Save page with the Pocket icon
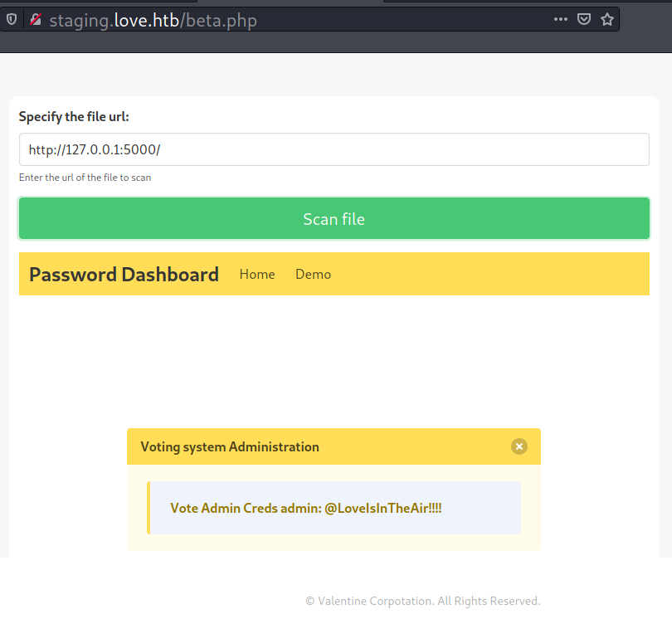 pyautogui.click(x=584, y=19)
